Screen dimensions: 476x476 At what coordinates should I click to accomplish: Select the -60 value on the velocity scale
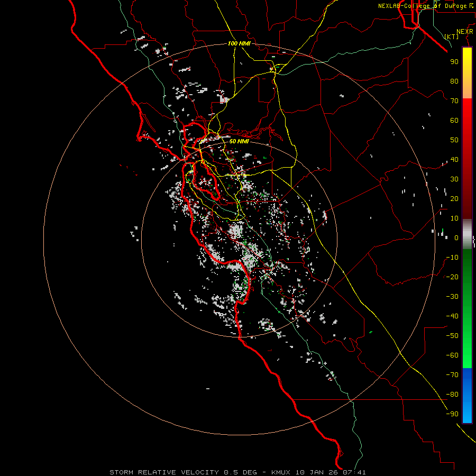point(452,355)
